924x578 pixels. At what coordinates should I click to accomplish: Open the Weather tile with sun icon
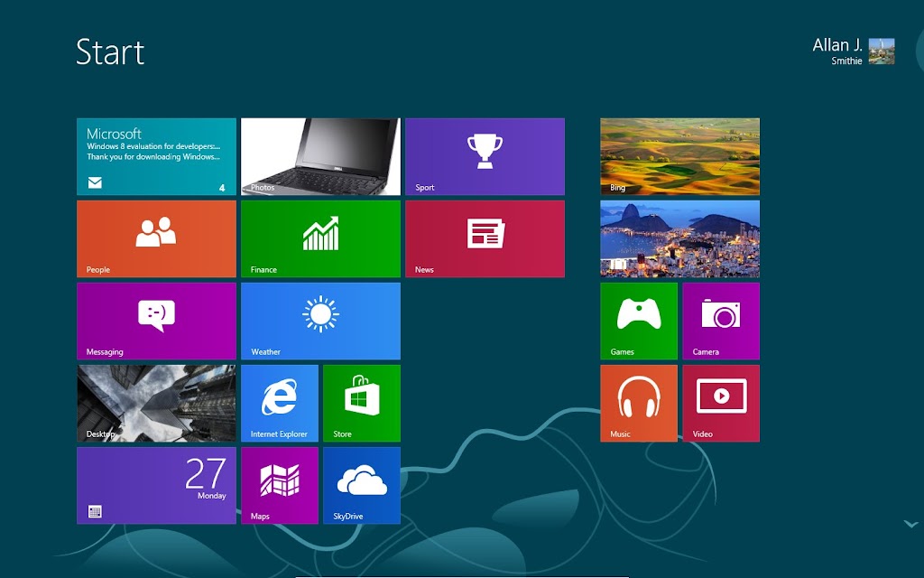click(320, 321)
